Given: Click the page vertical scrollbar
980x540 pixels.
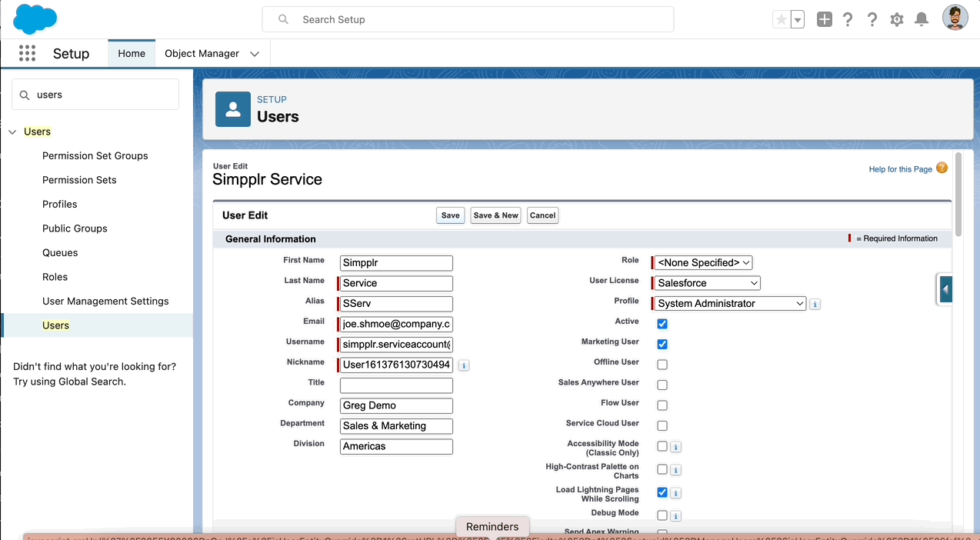Looking at the screenshot, I should tap(958, 196).
